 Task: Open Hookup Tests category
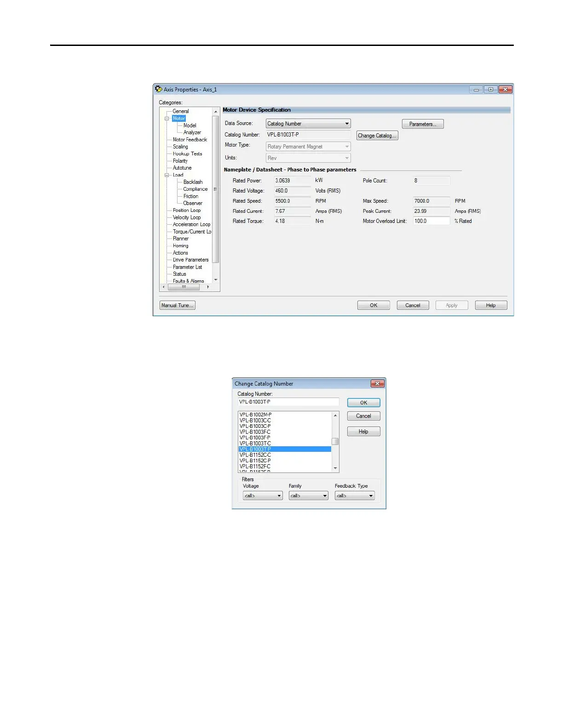pyautogui.click(x=187, y=154)
